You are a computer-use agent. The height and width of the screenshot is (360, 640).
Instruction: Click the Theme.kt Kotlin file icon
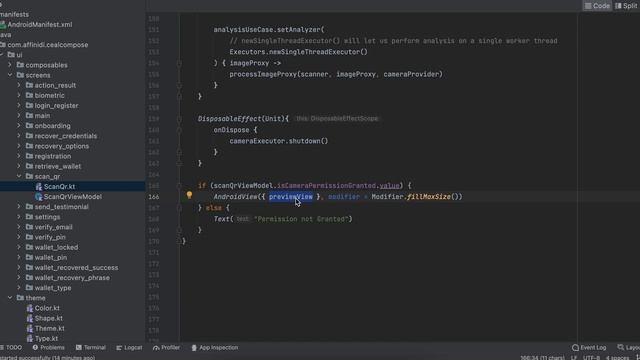coord(30,329)
